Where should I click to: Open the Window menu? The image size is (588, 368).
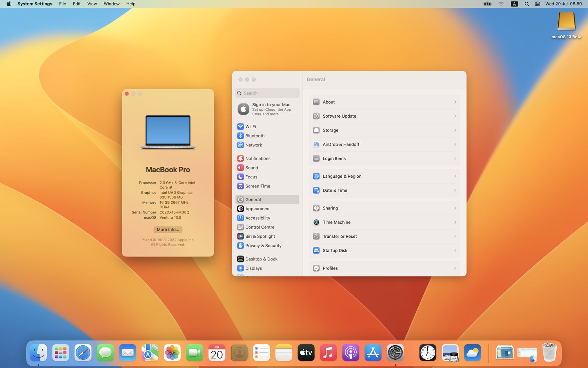pyautogui.click(x=112, y=4)
